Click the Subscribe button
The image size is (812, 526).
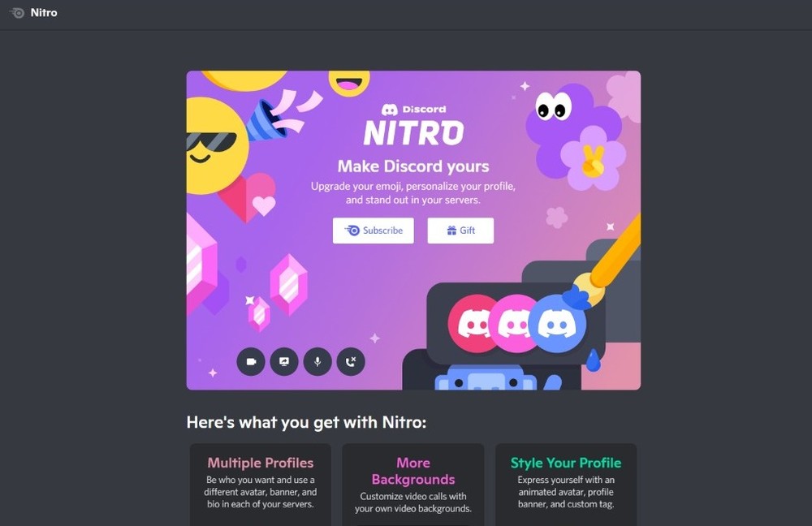374,231
